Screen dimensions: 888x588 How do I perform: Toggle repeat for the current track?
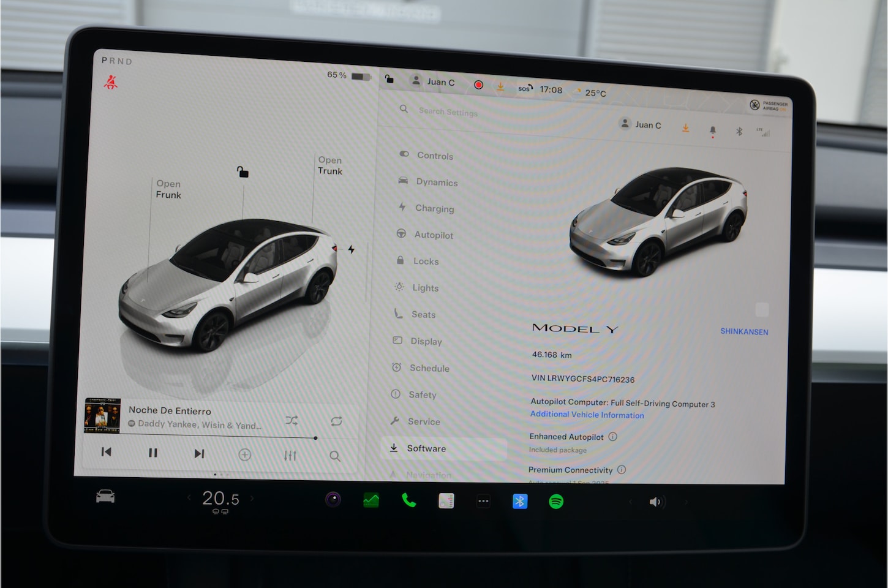336,421
